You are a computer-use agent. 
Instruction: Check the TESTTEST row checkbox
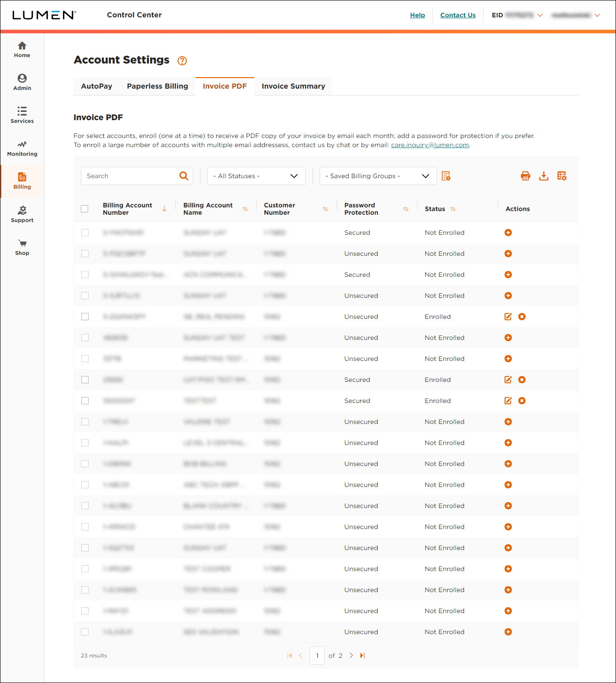tap(85, 401)
